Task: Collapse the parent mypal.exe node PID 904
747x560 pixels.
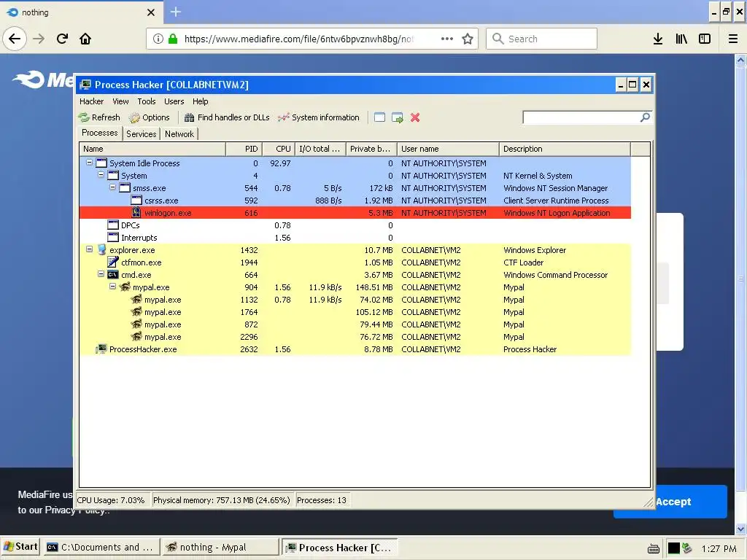Action: coord(113,286)
